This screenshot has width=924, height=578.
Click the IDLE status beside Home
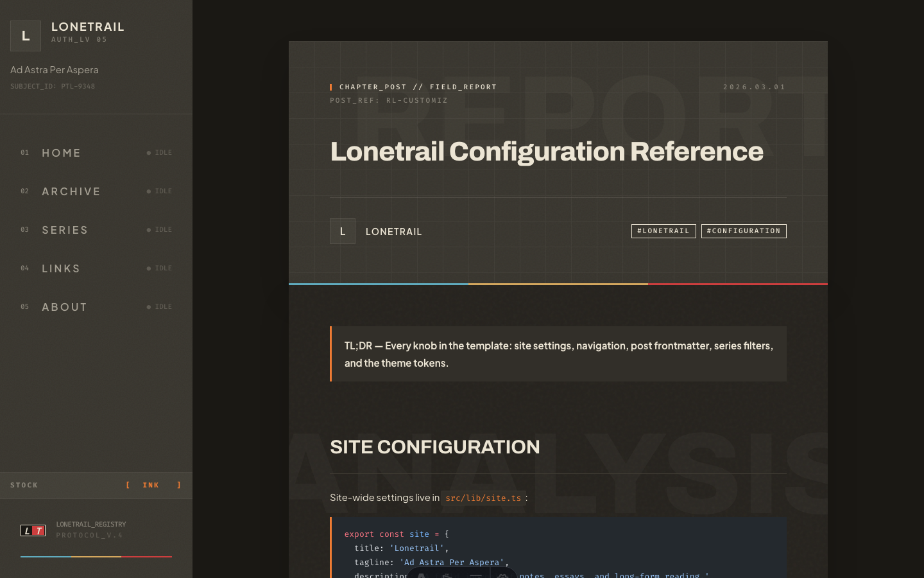159,153
